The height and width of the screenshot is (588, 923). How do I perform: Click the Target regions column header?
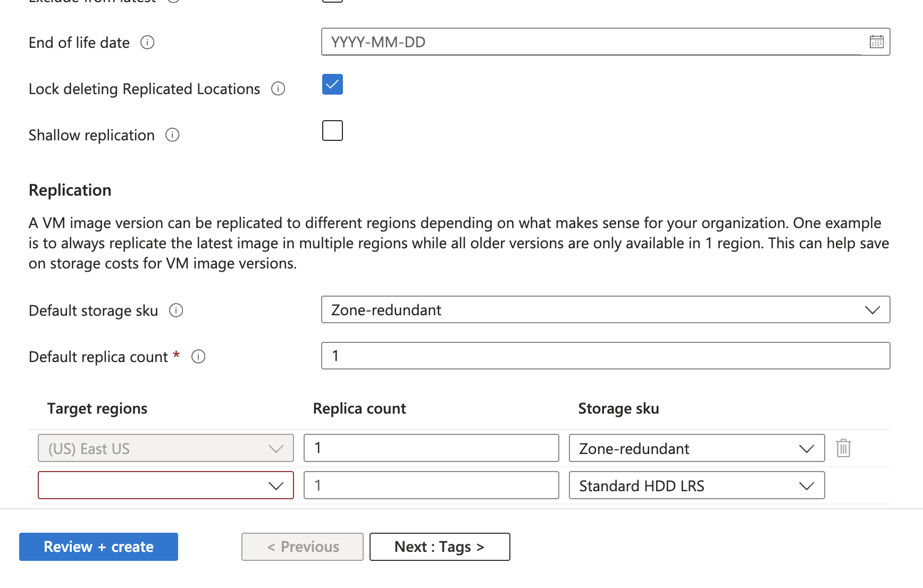pyautogui.click(x=97, y=408)
